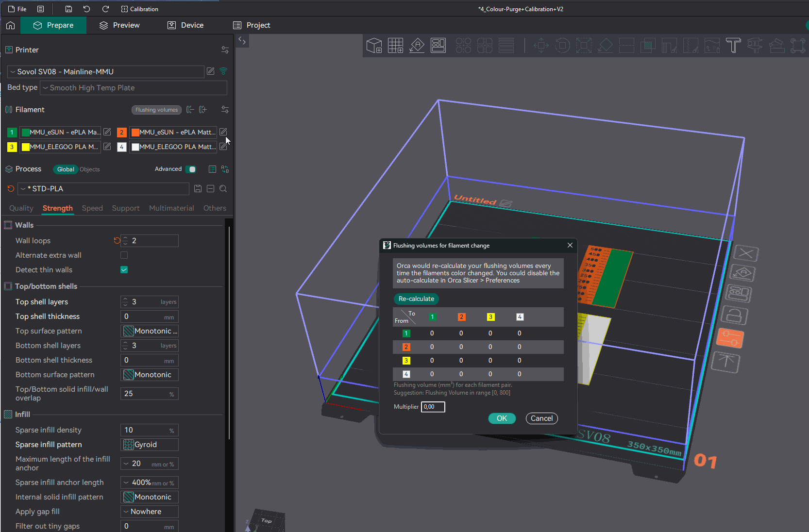Remove last filament using minus spool icon

pos(190,110)
